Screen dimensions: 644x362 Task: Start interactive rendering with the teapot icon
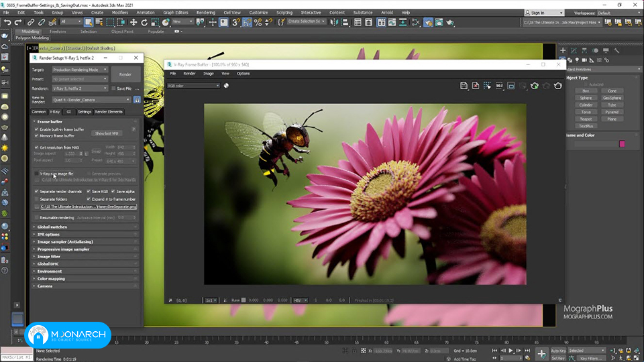pyautogui.click(x=535, y=86)
